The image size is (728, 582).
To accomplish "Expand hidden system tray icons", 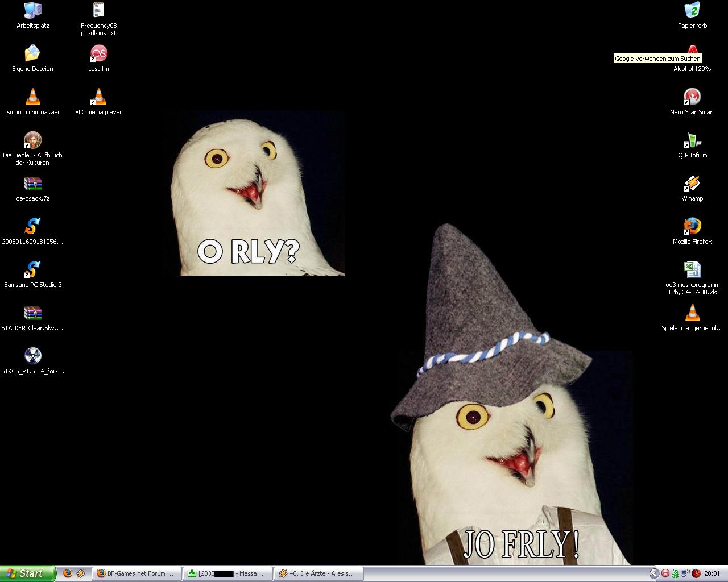I will click(654, 573).
